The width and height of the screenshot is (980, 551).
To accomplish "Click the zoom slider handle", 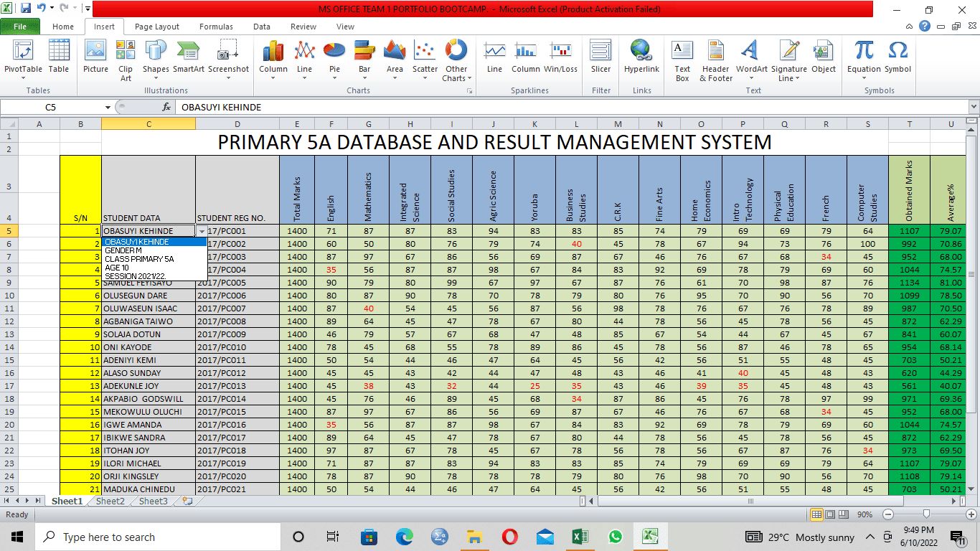I will (927, 514).
